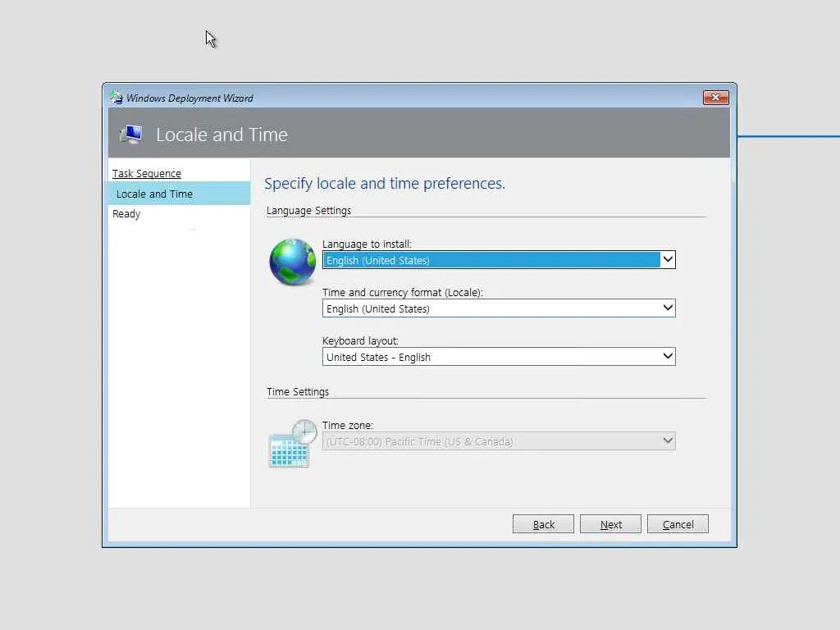Click the calendar clock icon in Time Settings
The width and height of the screenshot is (840, 630).
pyautogui.click(x=293, y=444)
